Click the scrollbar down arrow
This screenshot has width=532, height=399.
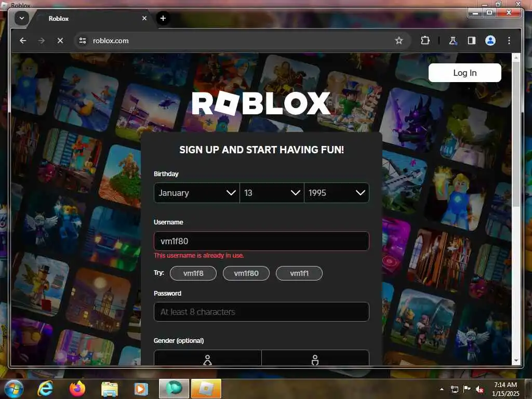(x=516, y=361)
